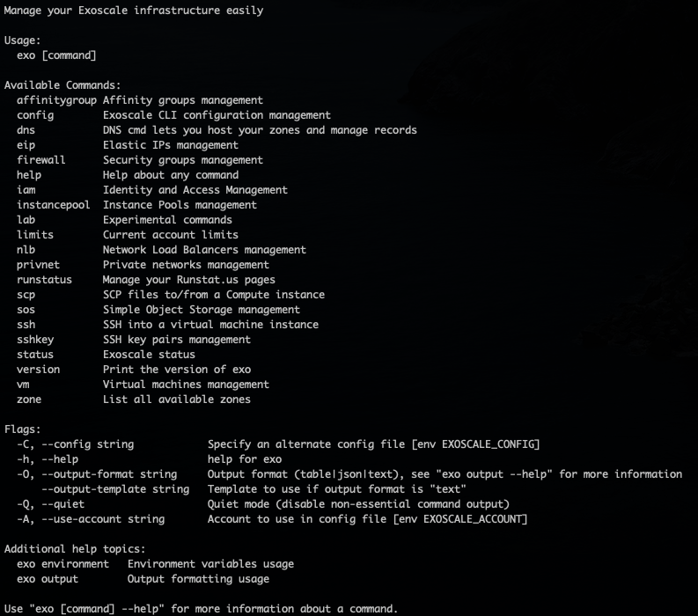Click the 'Available Commands:' heading
Viewport: 698px width, 616px height.
[x=62, y=85]
